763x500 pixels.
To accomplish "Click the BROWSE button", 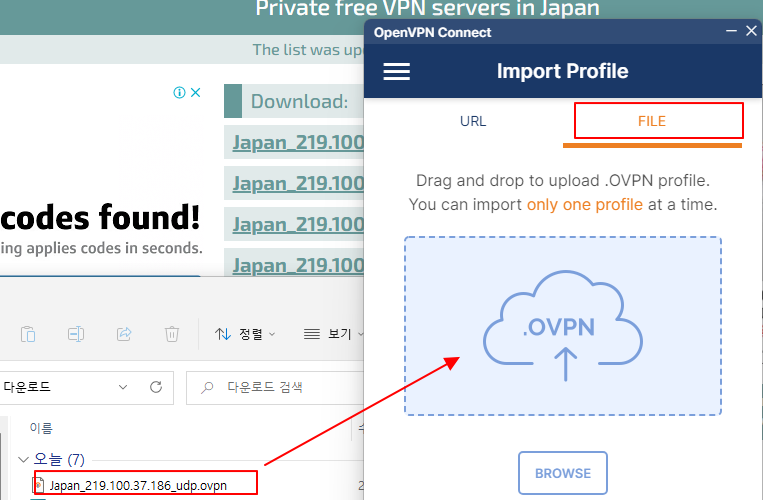I will [563, 473].
